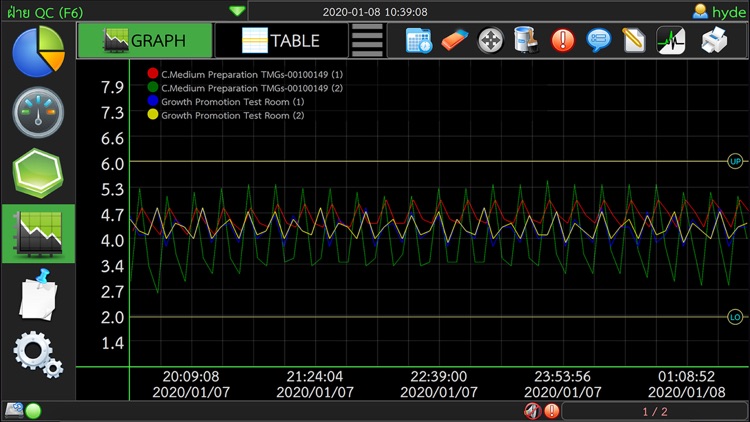Select the GRAPH tab
750x422 pixels.
coord(145,41)
